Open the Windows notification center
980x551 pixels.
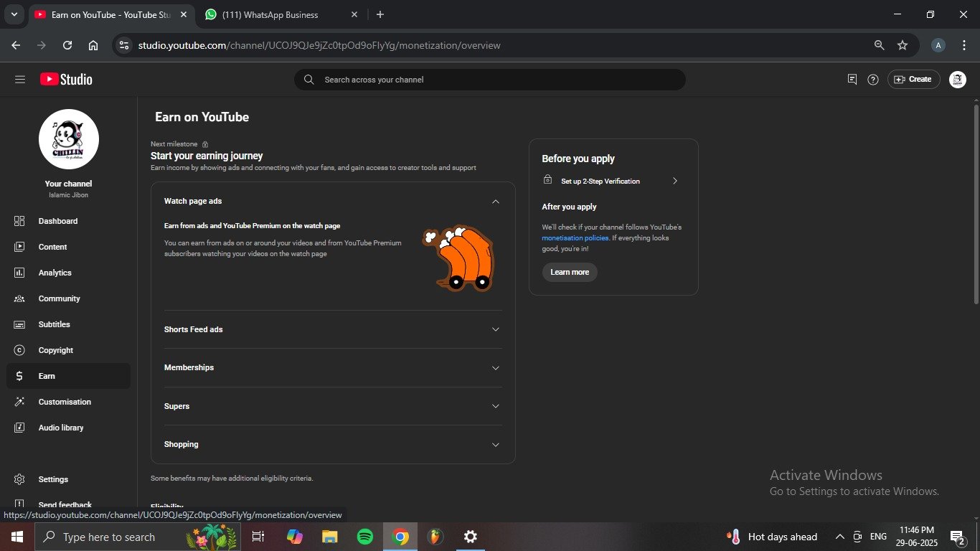tap(957, 537)
